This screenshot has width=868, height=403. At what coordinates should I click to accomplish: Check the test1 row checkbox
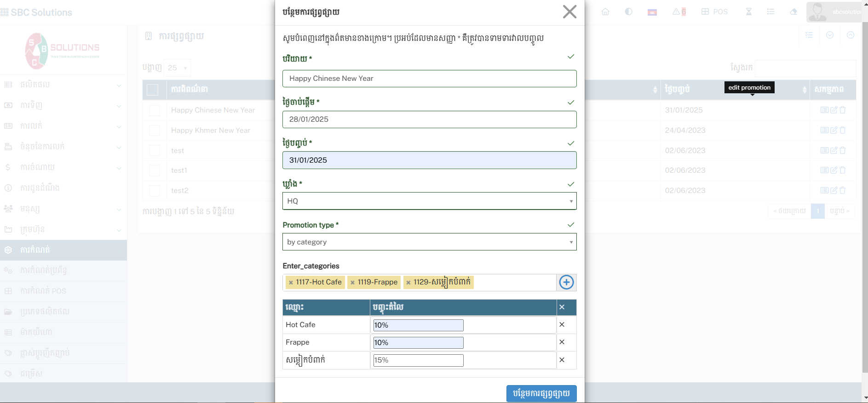(155, 170)
